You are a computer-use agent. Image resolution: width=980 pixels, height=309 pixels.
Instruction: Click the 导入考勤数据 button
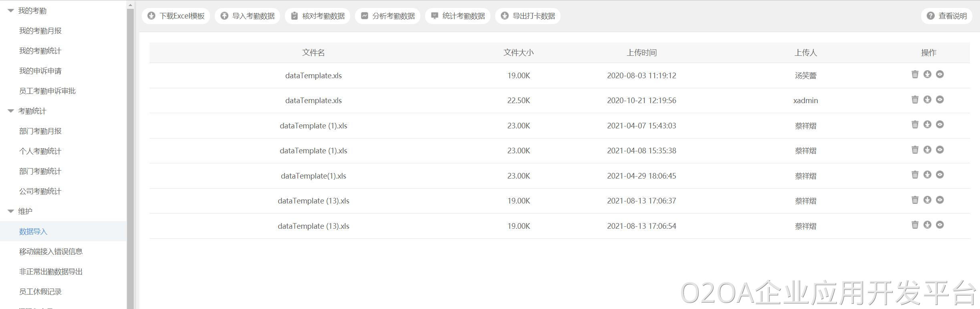[x=247, y=16]
